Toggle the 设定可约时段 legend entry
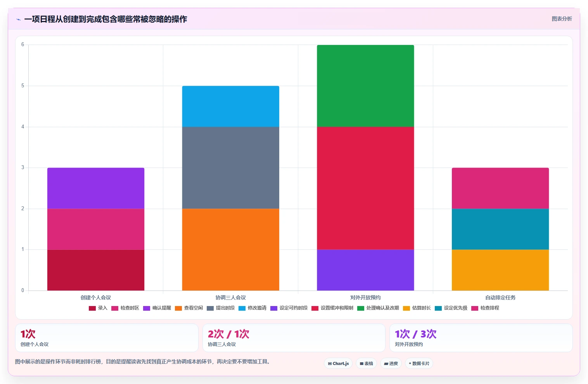 [289, 308]
